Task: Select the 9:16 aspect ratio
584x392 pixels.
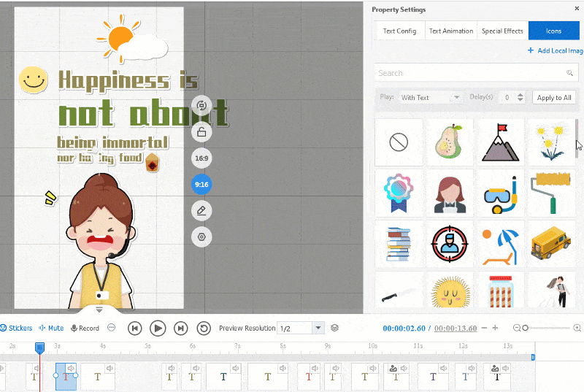Action: (x=201, y=185)
